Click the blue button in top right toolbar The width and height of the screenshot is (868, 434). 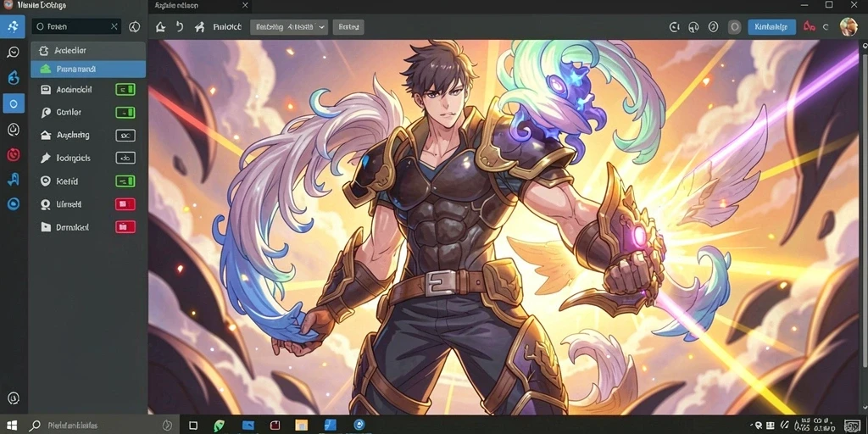coord(771,26)
